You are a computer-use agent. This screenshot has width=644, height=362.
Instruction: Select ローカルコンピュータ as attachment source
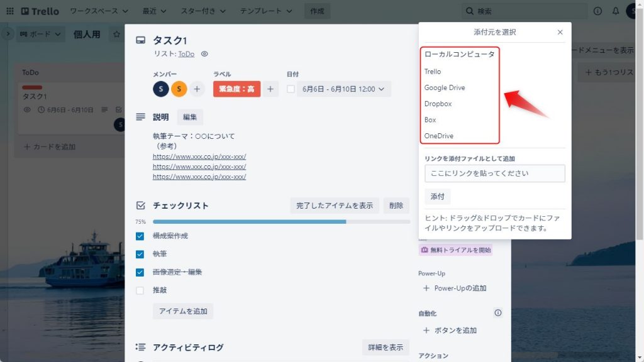pos(460,54)
